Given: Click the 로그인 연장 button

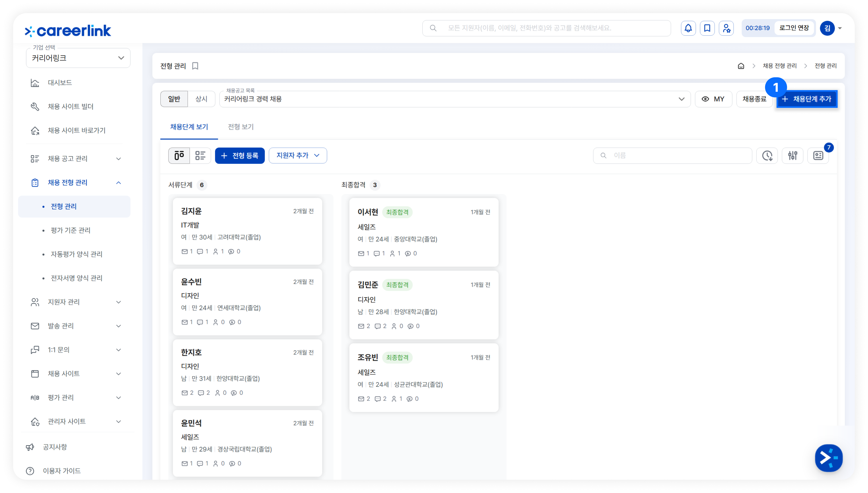Looking at the screenshot, I should point(794,28).
